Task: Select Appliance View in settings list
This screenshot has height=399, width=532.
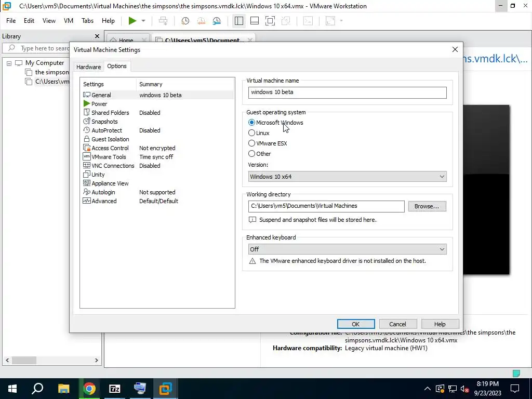Action: click(x=157, y=183)
